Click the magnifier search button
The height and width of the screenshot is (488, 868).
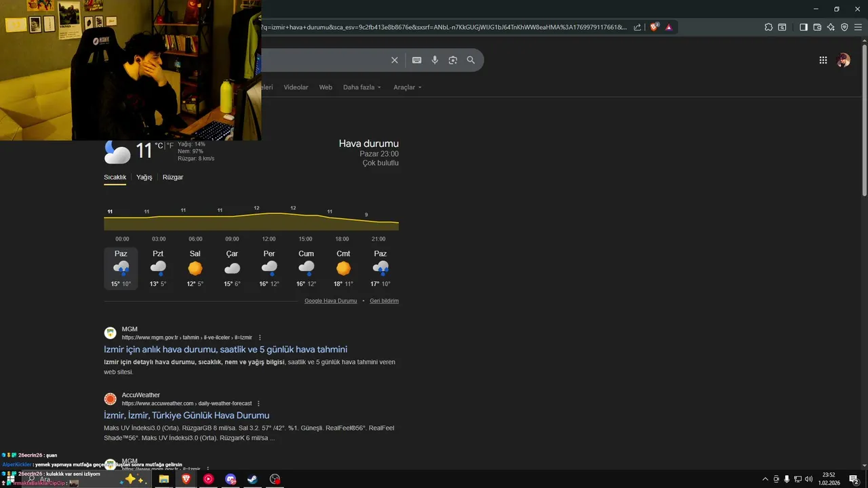(x=471, y=60)
